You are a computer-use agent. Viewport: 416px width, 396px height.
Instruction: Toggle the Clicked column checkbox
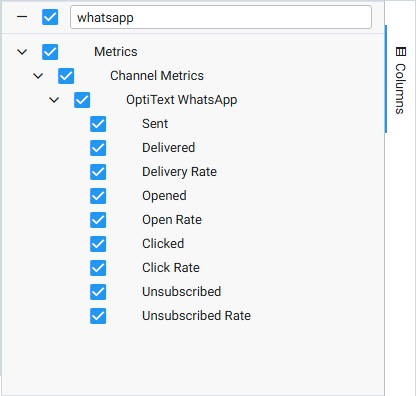98,244
